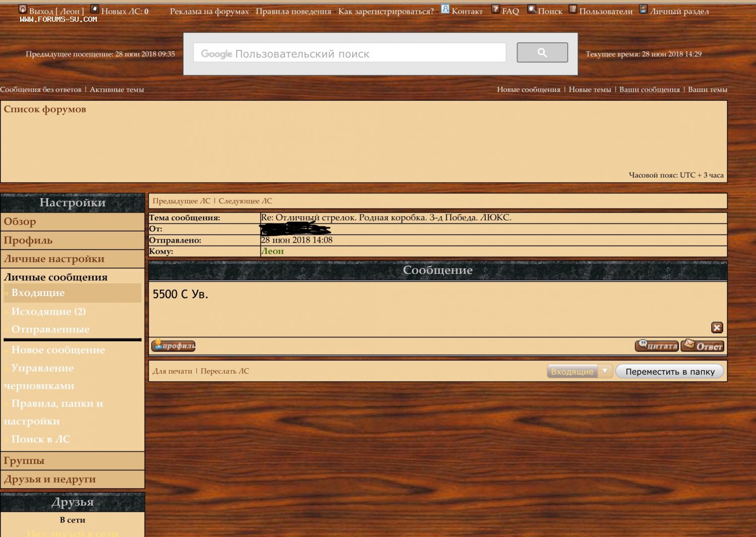Reply using the Ответ button
Screen dimensions: 756x537
(x=702, y=346)
